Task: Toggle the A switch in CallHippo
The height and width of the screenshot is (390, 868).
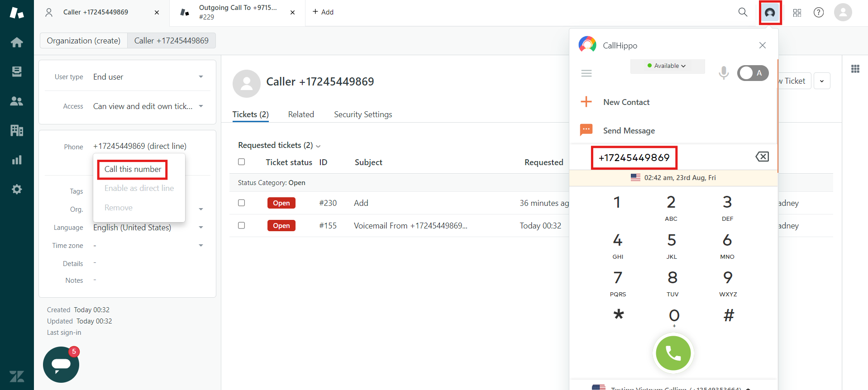Action: pyautogui.click(x=753, y=73)
